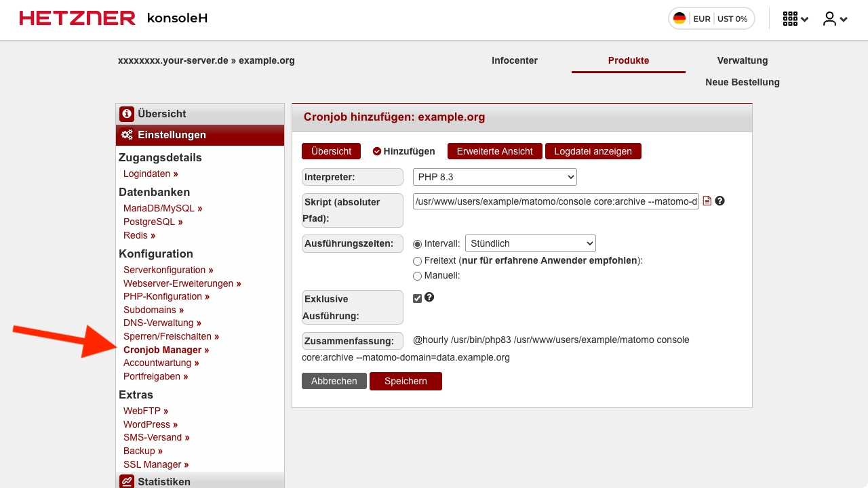Select the Manuell radio button
Screen dimensions: 868x488
click(x=417, y=276)
